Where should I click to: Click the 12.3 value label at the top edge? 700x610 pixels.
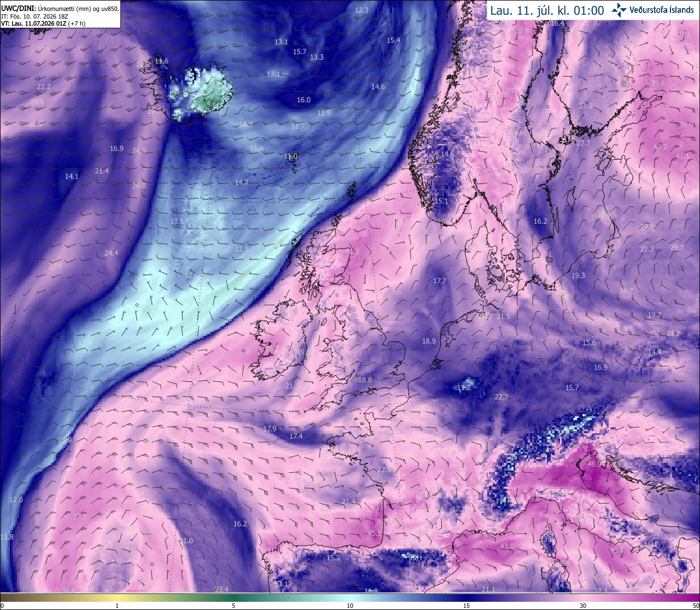[361, 10]
